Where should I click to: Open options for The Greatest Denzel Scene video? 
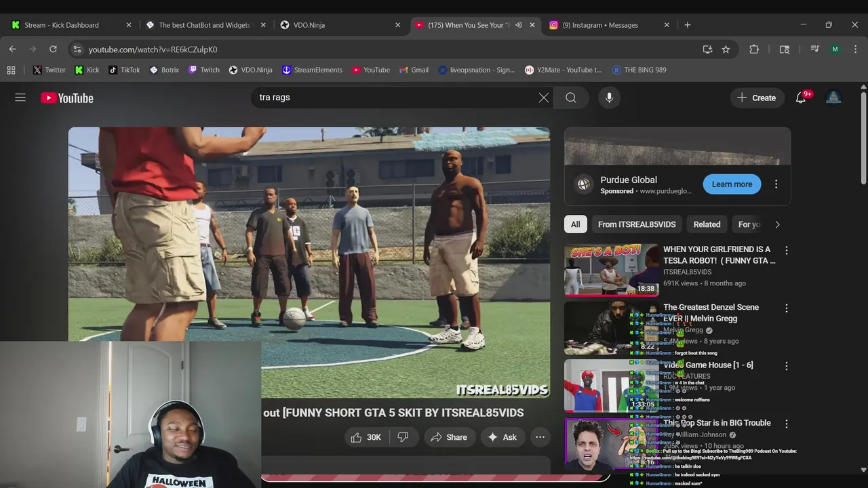[786, 308]
